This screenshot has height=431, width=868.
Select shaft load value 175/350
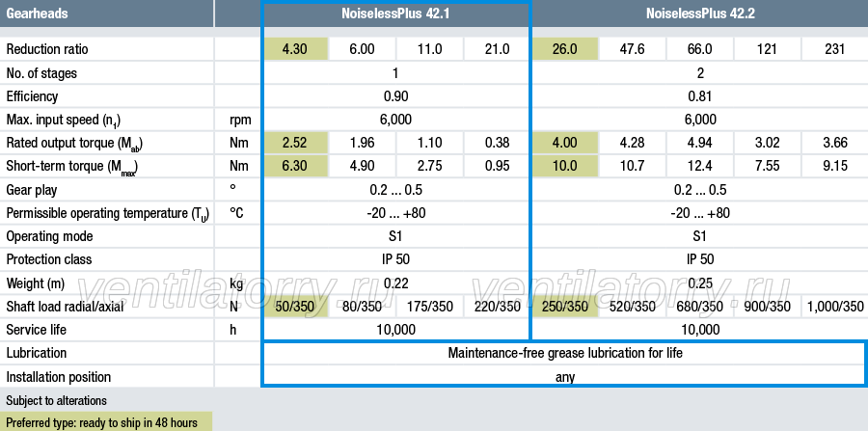pyautogui.click(x=429, y=307)
